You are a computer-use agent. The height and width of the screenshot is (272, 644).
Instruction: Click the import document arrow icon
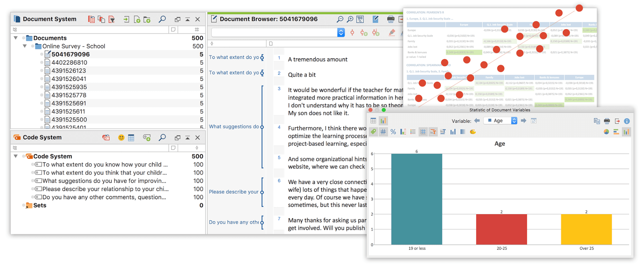tap(126, 20)
